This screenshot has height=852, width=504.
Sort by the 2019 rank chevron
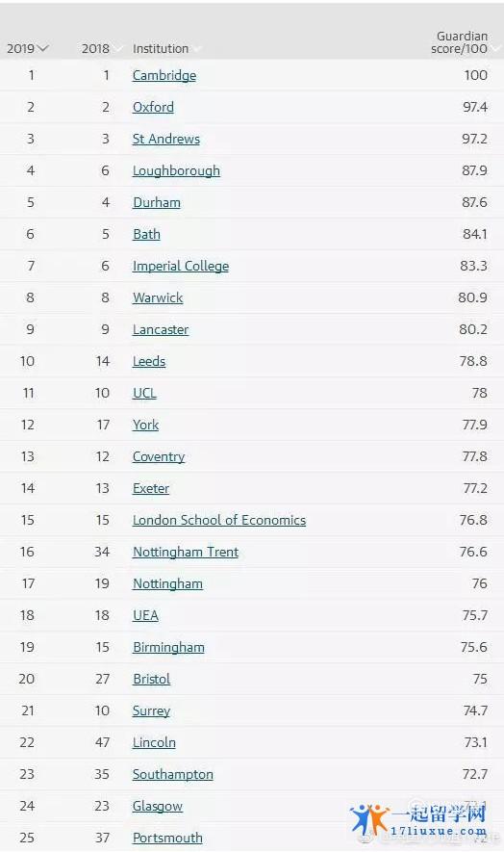[43, 49]
